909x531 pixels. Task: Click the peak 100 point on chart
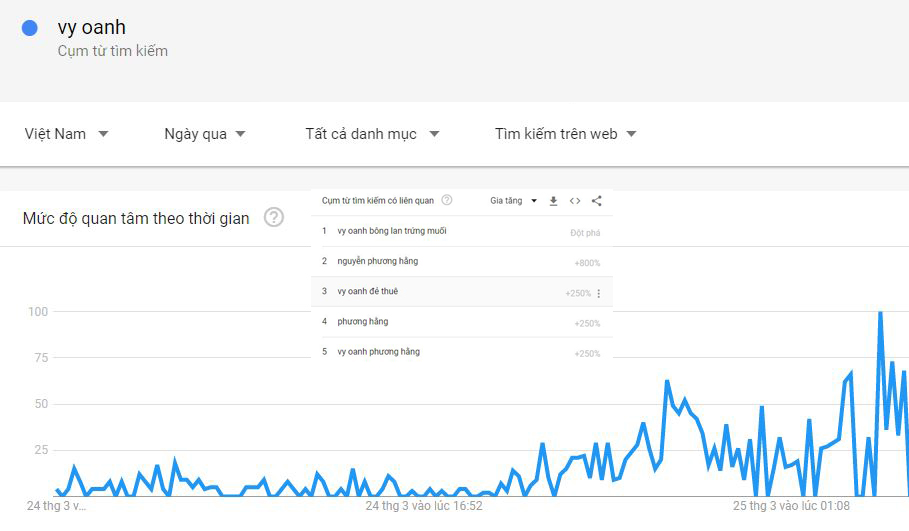[880, 313]
